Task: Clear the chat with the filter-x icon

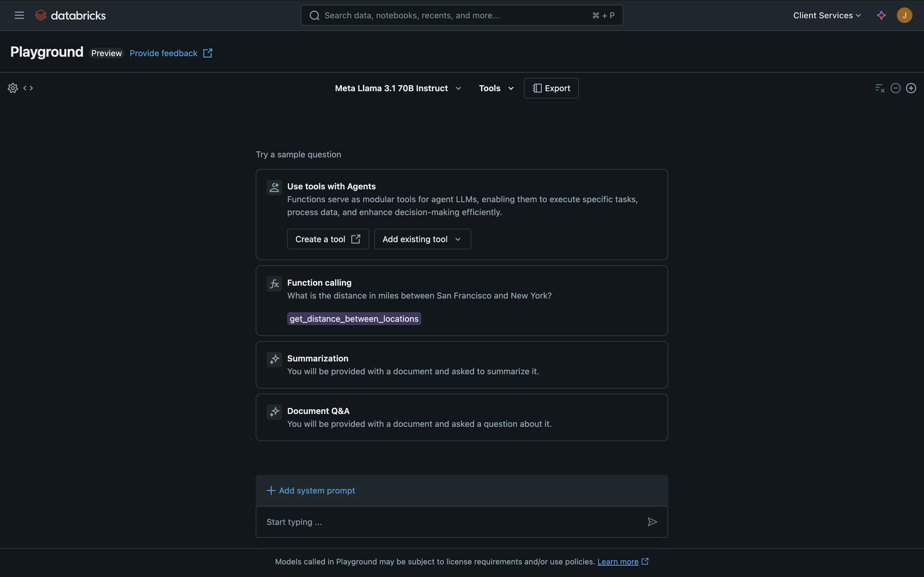Action: click(x=879, y=88)
